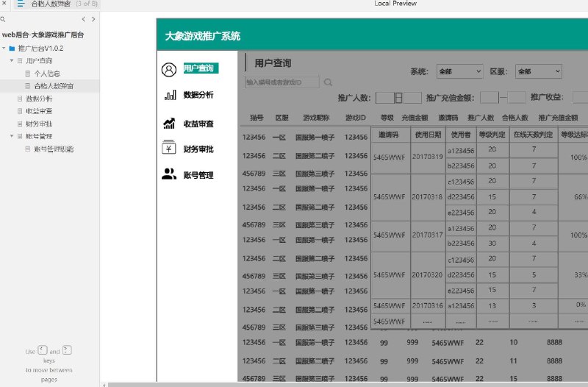The height and width of the screenshot is (387, 588).
Task: Open 个人信息 page in tree
Action: coord(47,73)
